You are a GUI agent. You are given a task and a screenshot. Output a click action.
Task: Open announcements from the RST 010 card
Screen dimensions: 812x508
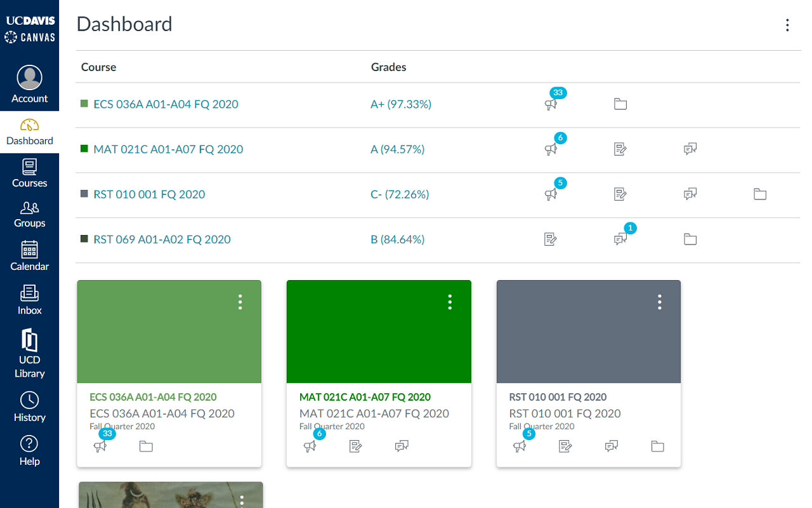click(x=520, y=446)
